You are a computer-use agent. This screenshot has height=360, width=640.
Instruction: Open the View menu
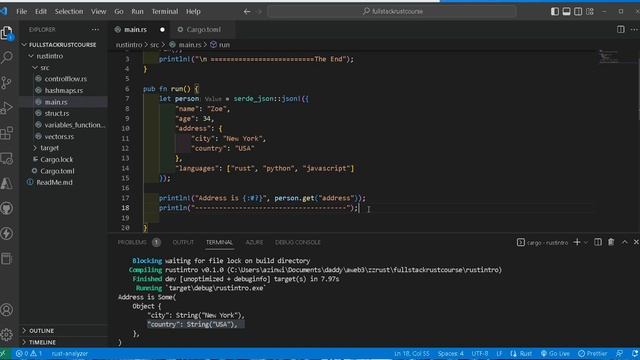98,11
